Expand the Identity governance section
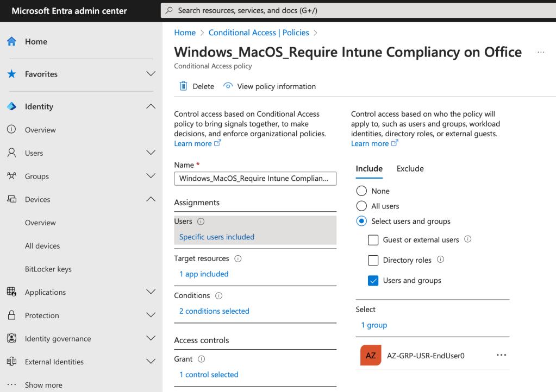 pyautogui.click(x=151, y=338)
